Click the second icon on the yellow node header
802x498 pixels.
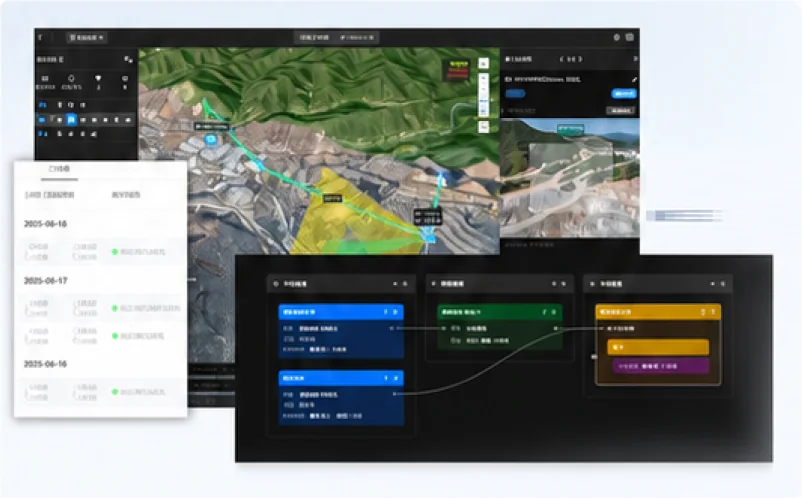coord(713,311)
